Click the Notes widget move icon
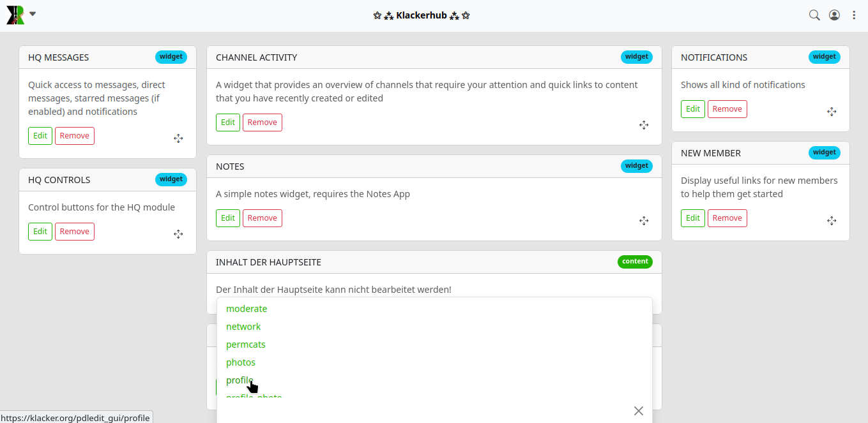 tap(644, 221)
